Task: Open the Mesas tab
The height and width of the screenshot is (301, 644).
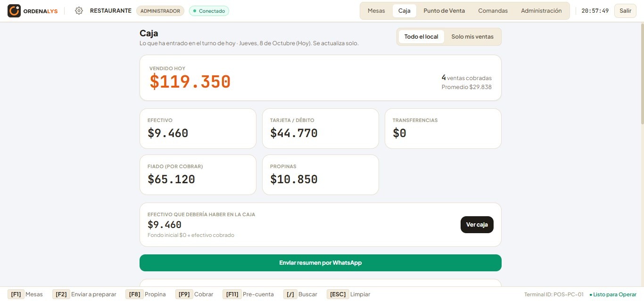Action: pos(376,11)
